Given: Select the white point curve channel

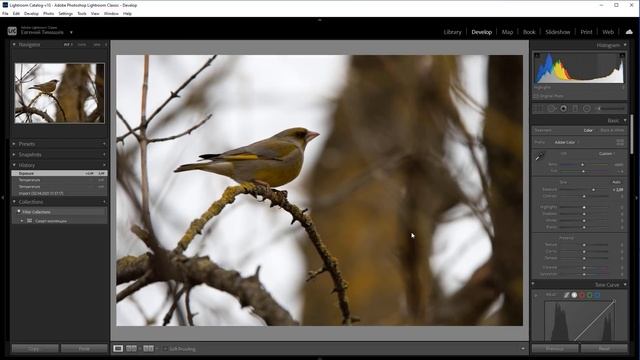Looking at the screenshot, I should point(574,295).
